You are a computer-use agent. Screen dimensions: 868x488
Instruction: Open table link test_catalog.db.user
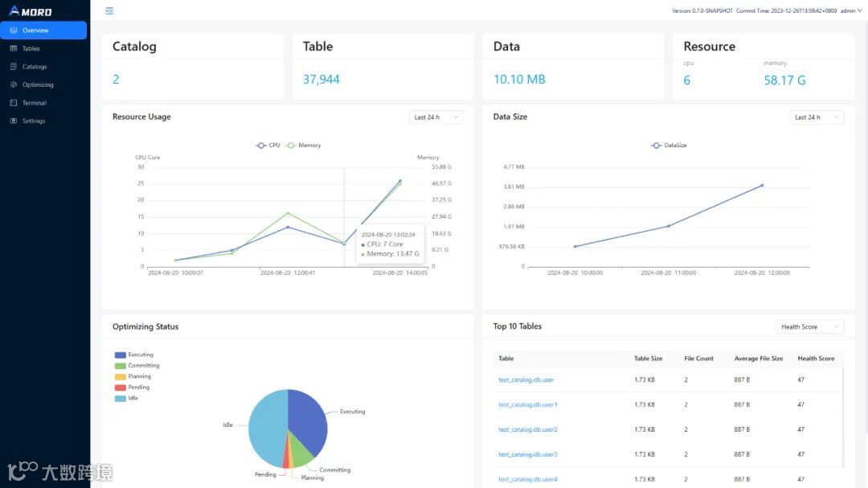[x=526, y=380]
